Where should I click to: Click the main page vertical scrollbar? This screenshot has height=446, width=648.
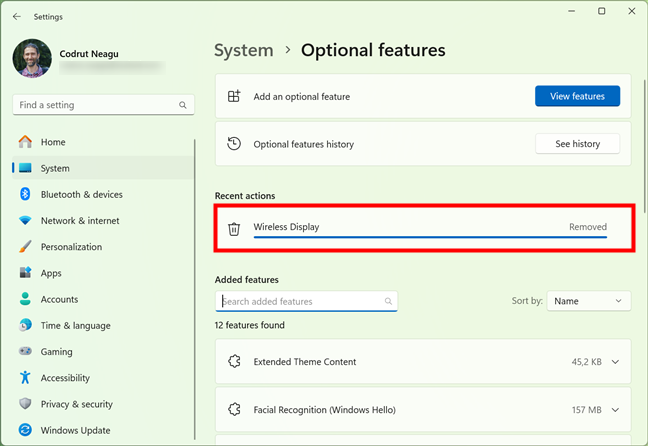click(644, 146)
